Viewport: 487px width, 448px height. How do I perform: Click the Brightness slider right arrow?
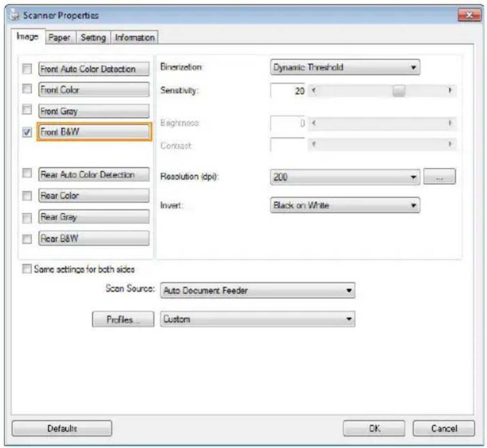(450, 123)
